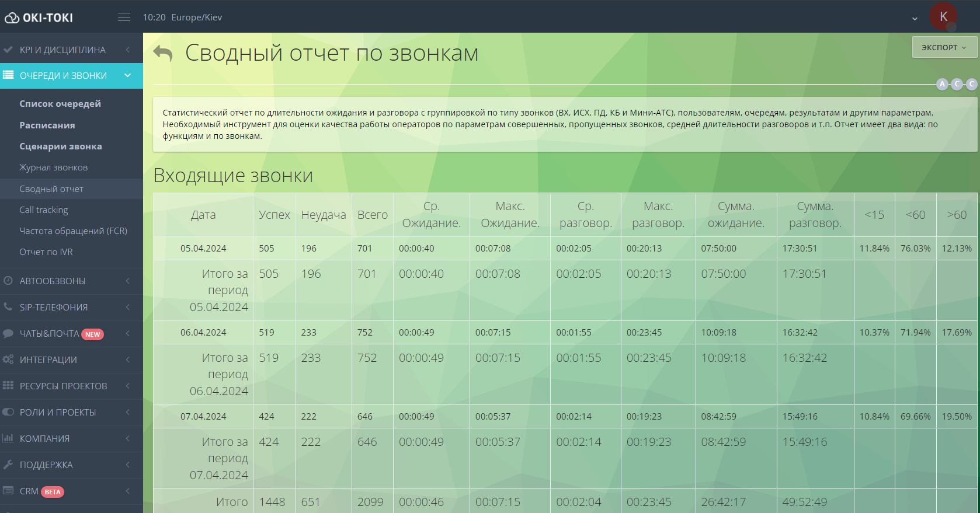
Task: Expand the Компания section chevron
Action: (x=127, y=438)
